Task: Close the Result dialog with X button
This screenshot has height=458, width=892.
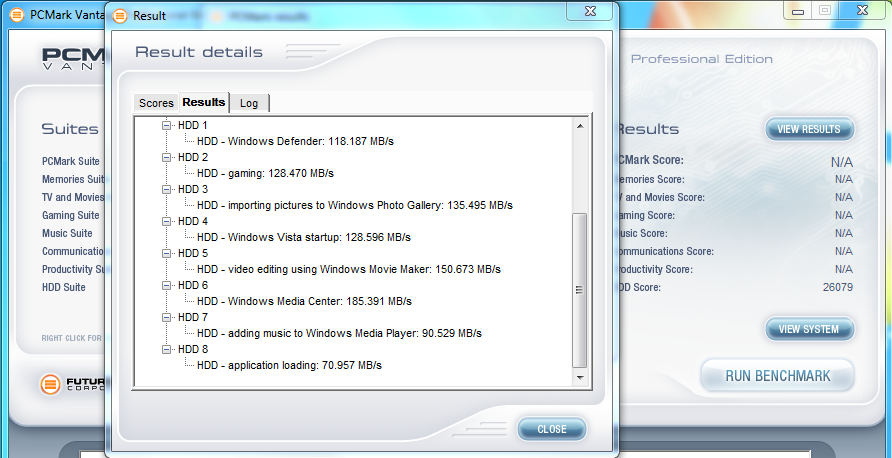Action: [590, 10]
